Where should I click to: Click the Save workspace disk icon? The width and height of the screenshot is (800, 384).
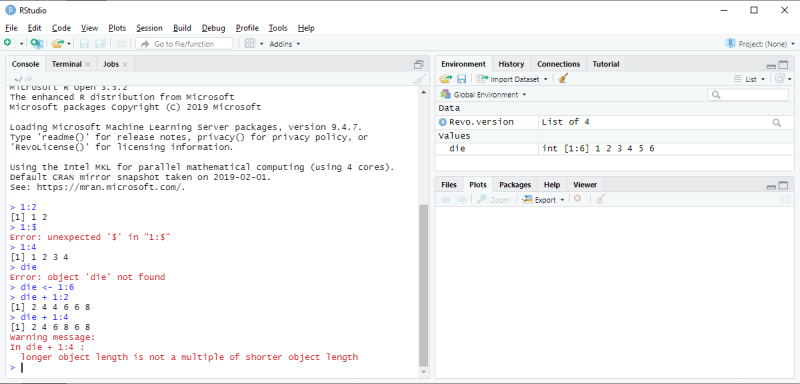pyautogui.click(x=461, y=79)
